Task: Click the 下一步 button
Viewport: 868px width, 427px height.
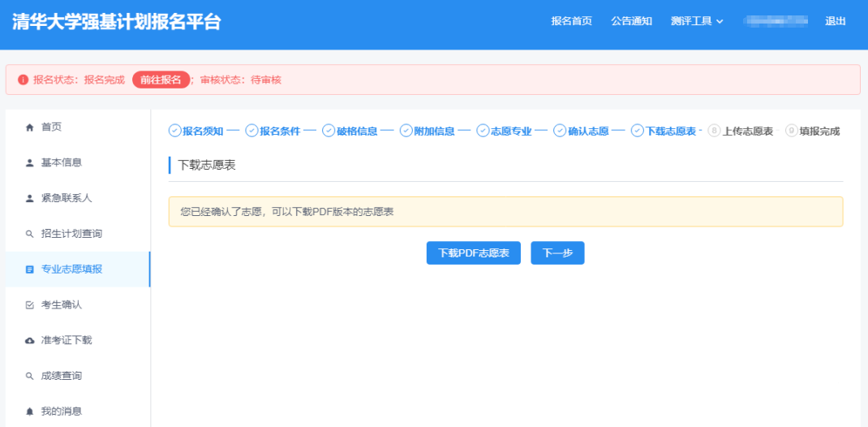Action: (x=557, y=253)
